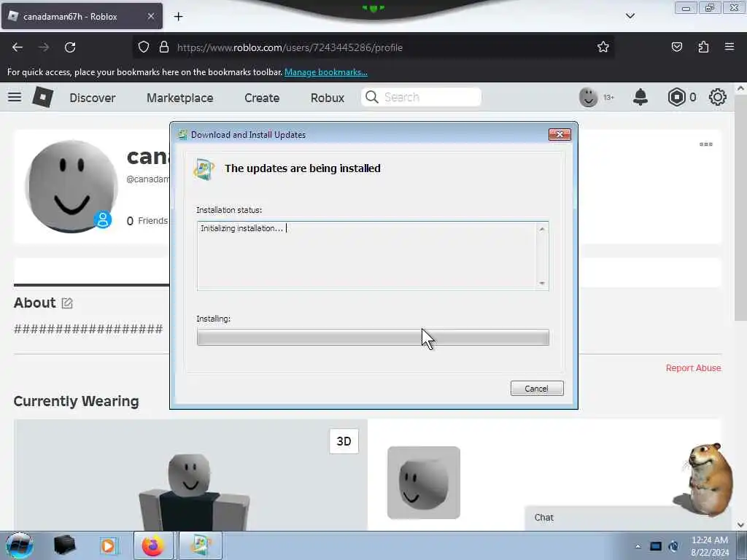Screen dimensions: 747x560
Task: Follow the Manage bookmarks link
Action: point(326,72)
